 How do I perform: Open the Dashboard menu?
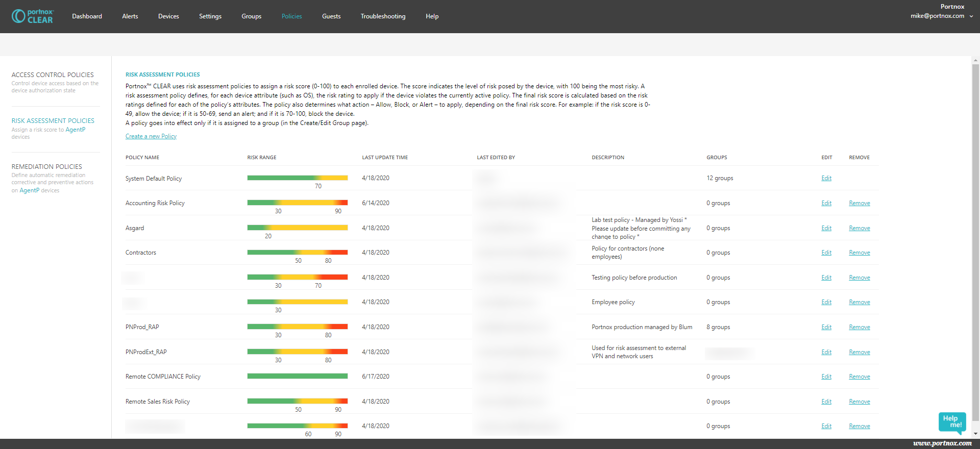pos(87,16)
